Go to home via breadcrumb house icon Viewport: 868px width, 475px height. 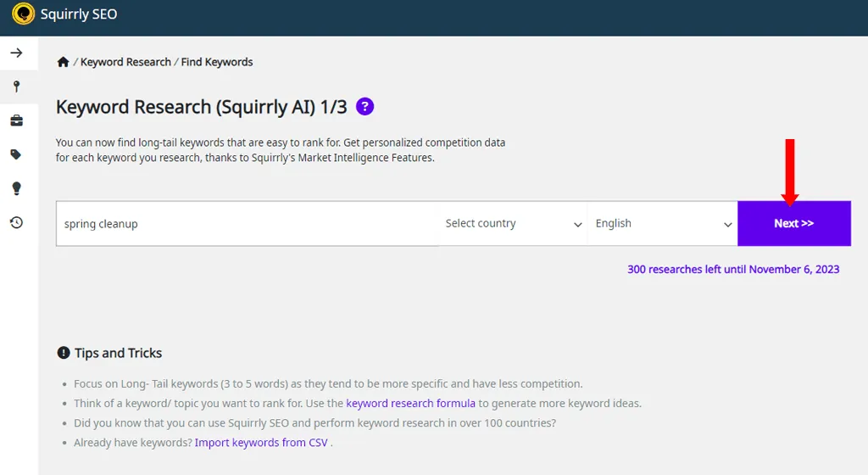pyautogui.click(x=63, y=62)
